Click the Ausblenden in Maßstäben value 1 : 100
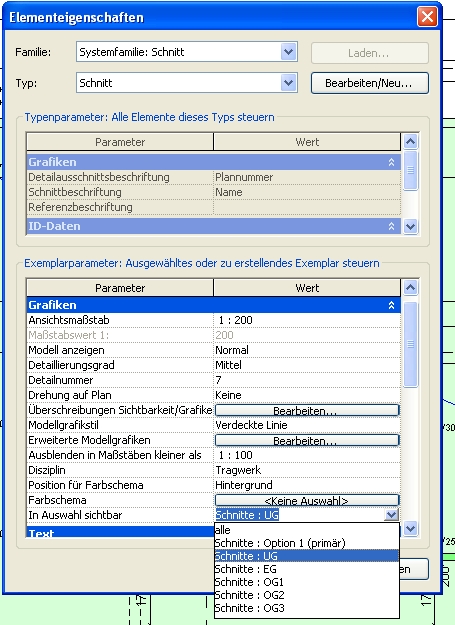 point(307,455)
